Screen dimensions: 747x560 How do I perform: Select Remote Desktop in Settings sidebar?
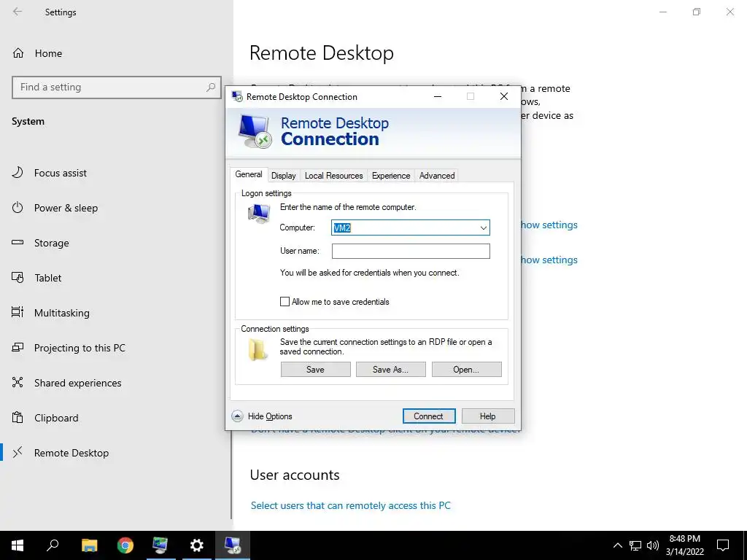71,453
